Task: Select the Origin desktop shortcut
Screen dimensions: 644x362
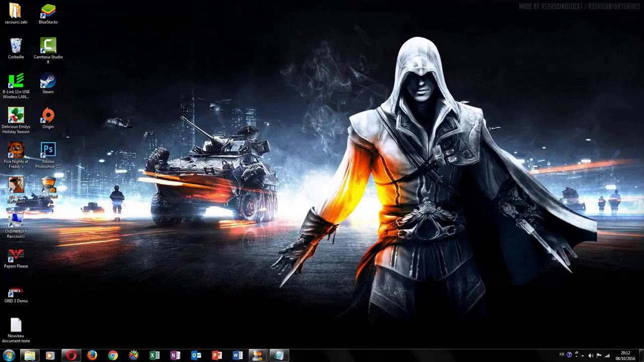Action: [x=48, y=118]
